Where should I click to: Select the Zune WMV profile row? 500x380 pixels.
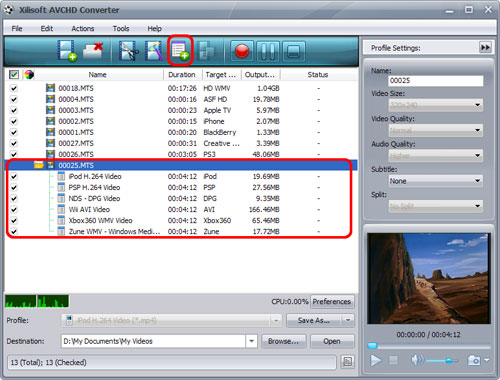coord(182,231)
